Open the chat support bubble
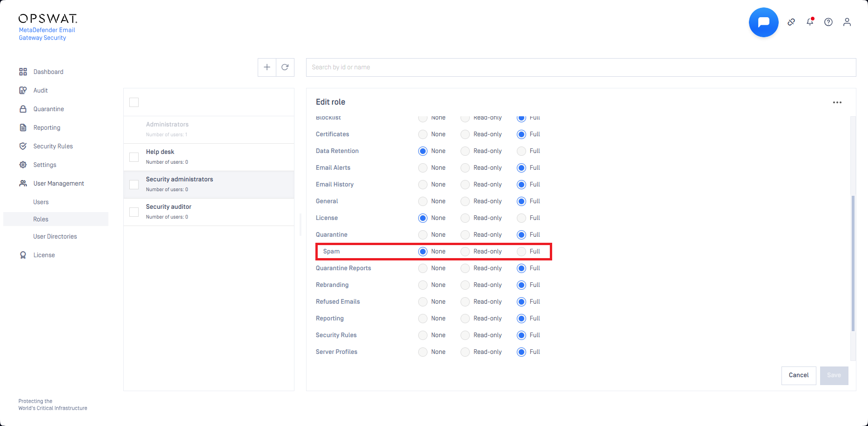 pos(763,22)
